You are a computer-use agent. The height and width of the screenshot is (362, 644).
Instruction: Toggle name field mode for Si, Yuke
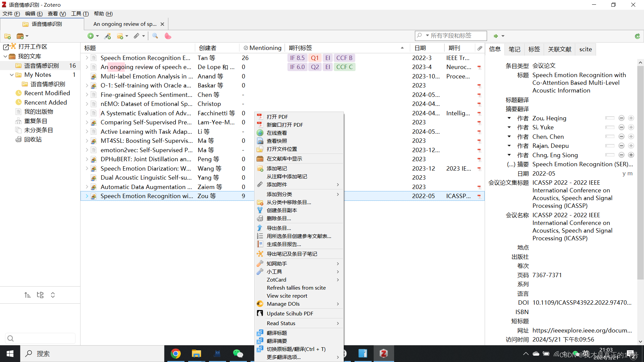(609, 127)
